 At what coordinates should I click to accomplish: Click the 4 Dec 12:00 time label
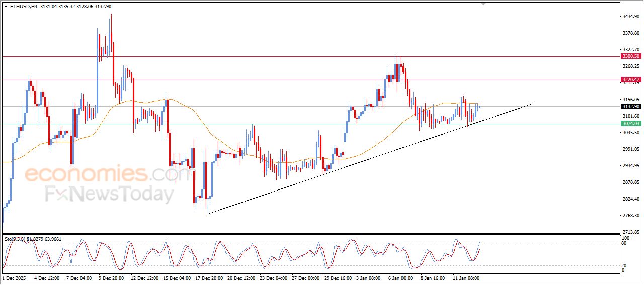47,277
